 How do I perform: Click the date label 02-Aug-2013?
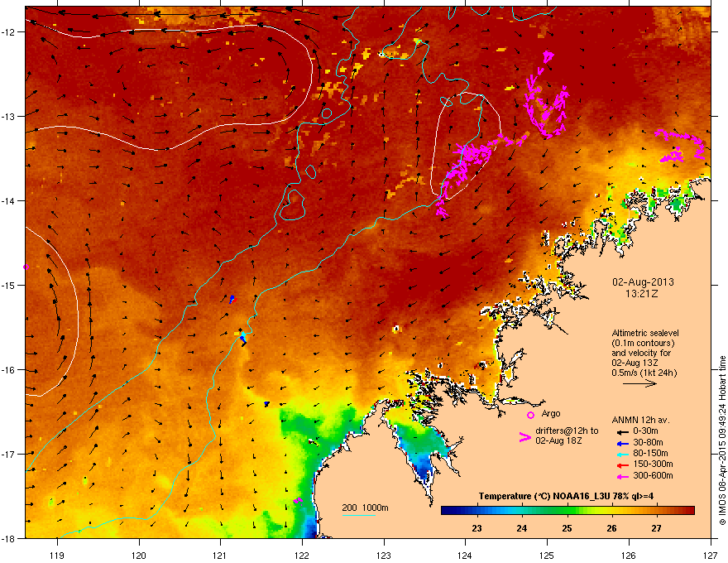coord(643,282)
